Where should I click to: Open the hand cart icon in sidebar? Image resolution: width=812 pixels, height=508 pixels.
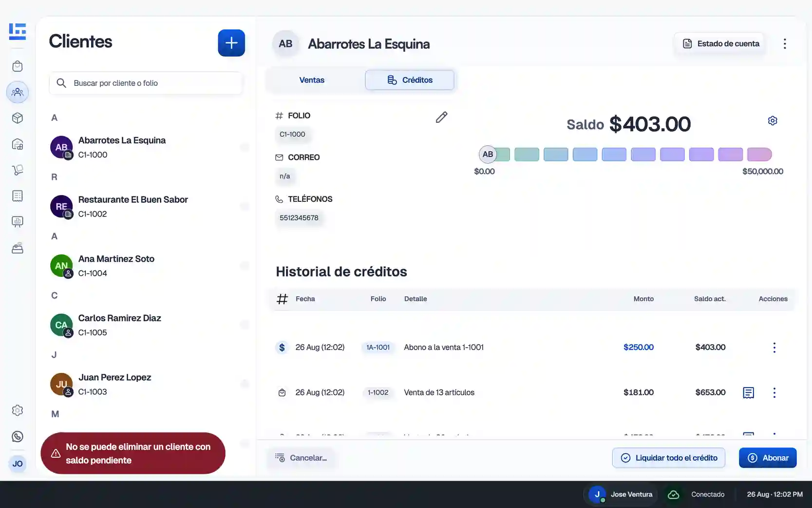pyautogui.click(x=18, y=170)
